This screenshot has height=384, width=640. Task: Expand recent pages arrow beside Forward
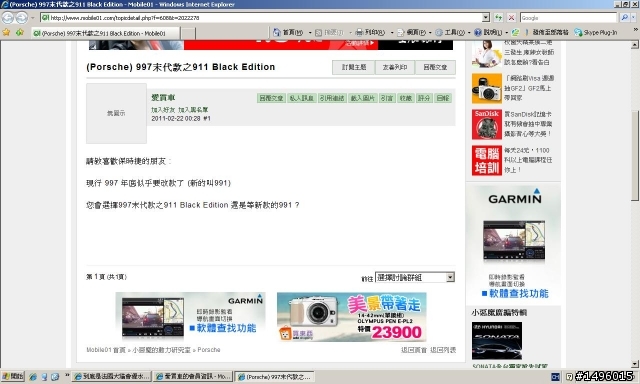tap(33, 18)
